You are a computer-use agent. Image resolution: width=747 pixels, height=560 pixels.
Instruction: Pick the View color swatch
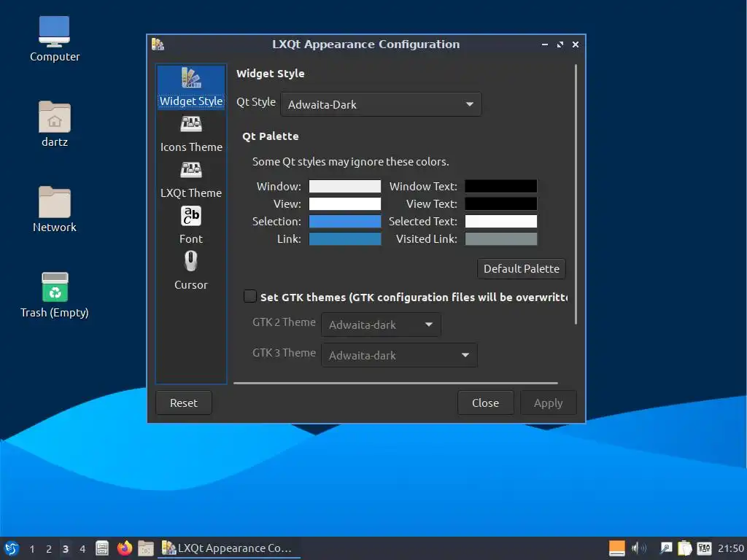click(345, 204)
